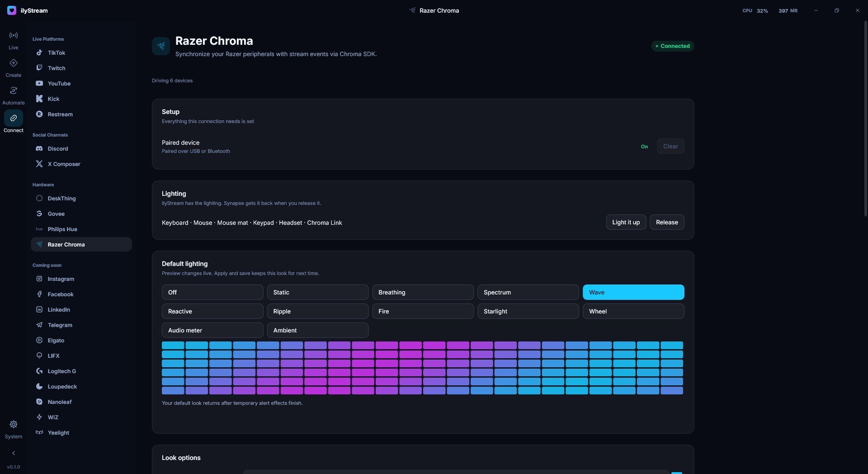Select the Wheel lighting mode

(633, 311)
